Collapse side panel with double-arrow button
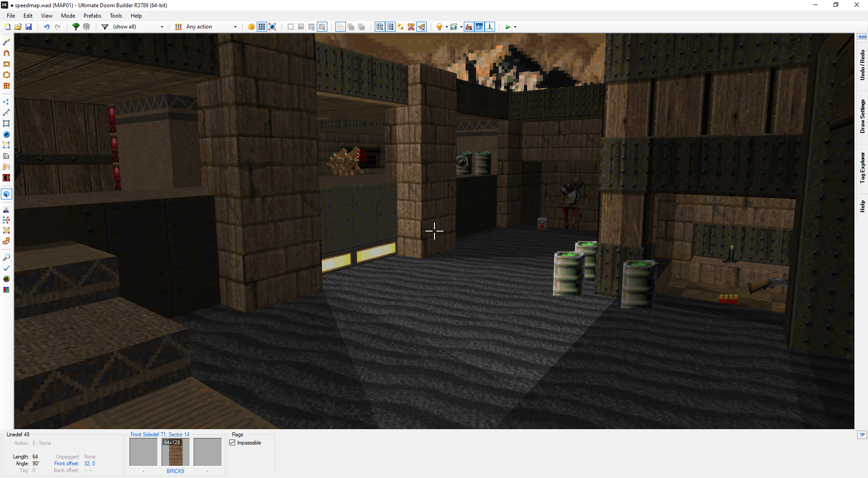 (x=862, y=36)
